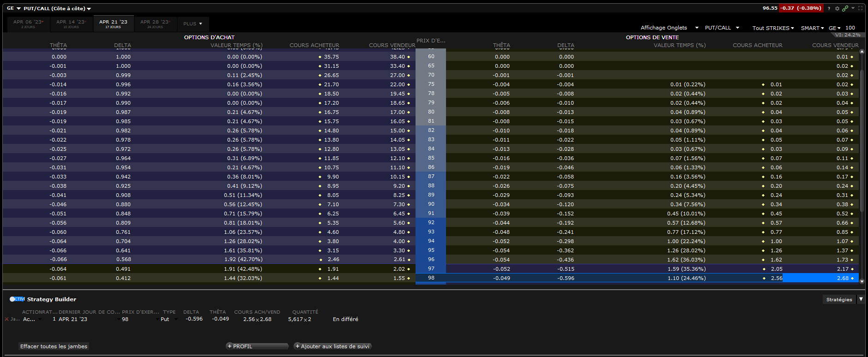Click the put ask 1.37 at strike 95
The height and width of the screenshot is (357, 868).
click(x=843, y=250)
